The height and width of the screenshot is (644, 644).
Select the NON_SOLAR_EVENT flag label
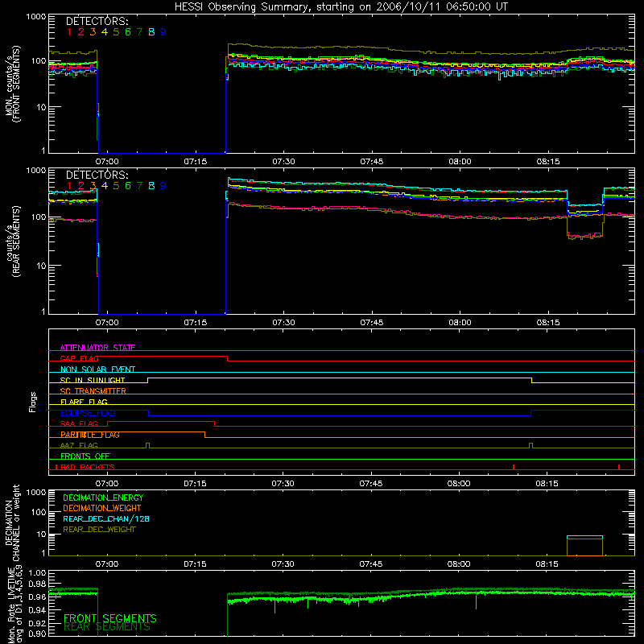point(97,369)
